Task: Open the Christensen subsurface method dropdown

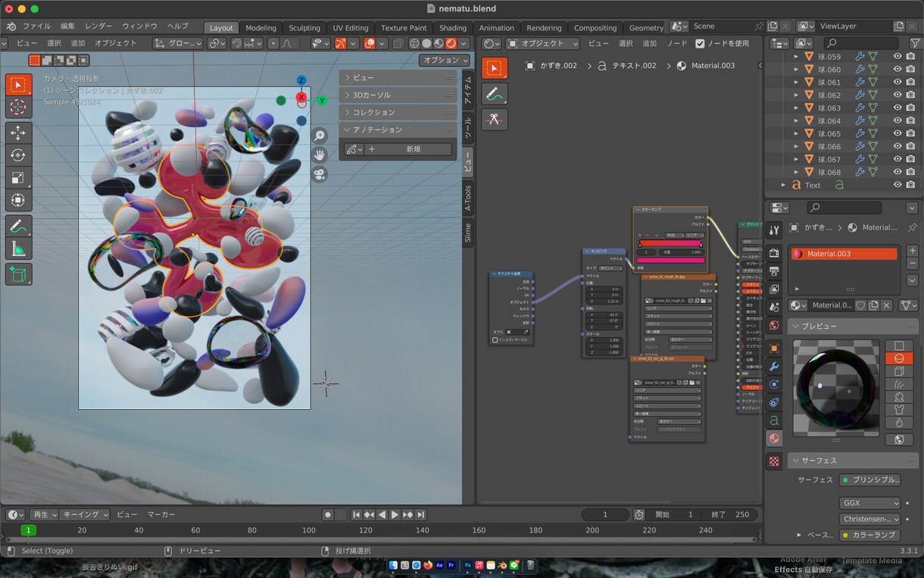Action: tap(869, 519)
